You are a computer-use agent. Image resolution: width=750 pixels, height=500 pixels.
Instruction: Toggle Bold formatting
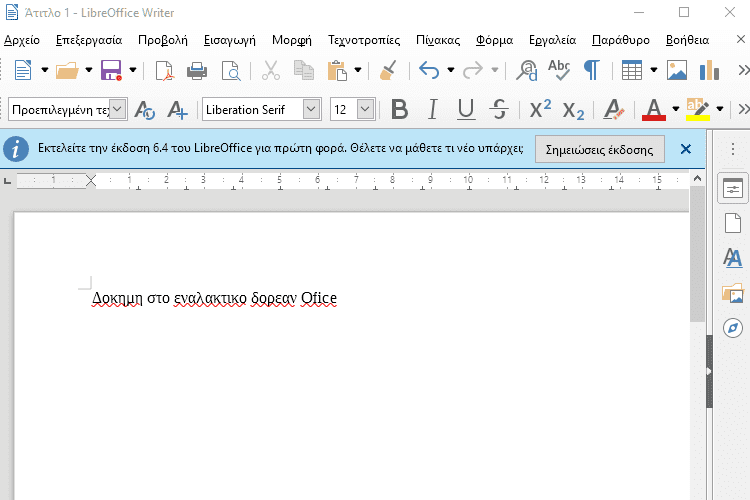399,109
